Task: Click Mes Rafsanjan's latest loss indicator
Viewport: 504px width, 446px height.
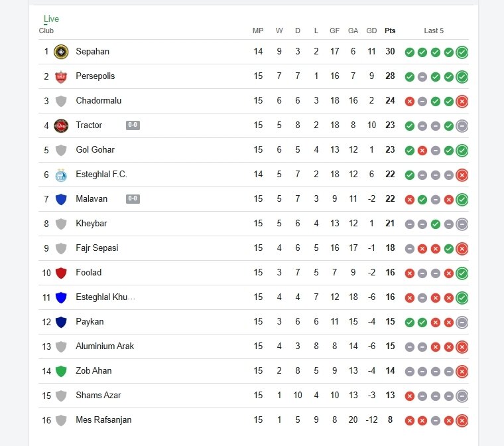Action: [462, 421]
